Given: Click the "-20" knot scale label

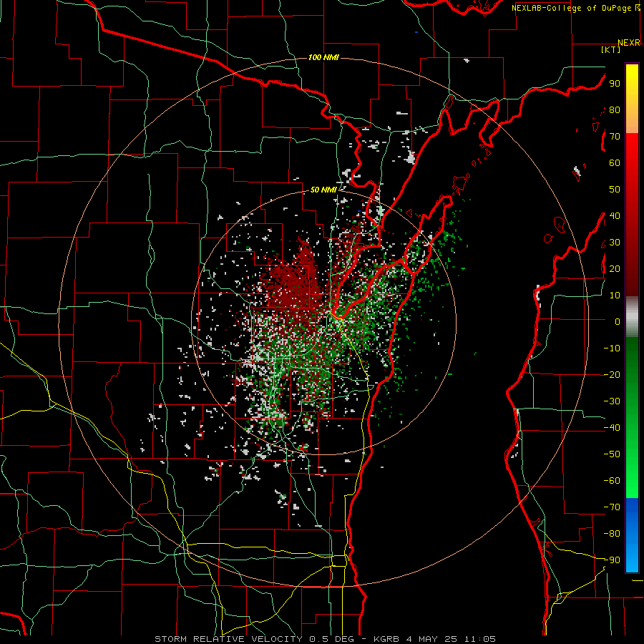Looking at the screenshot, I should pos(612,374).
